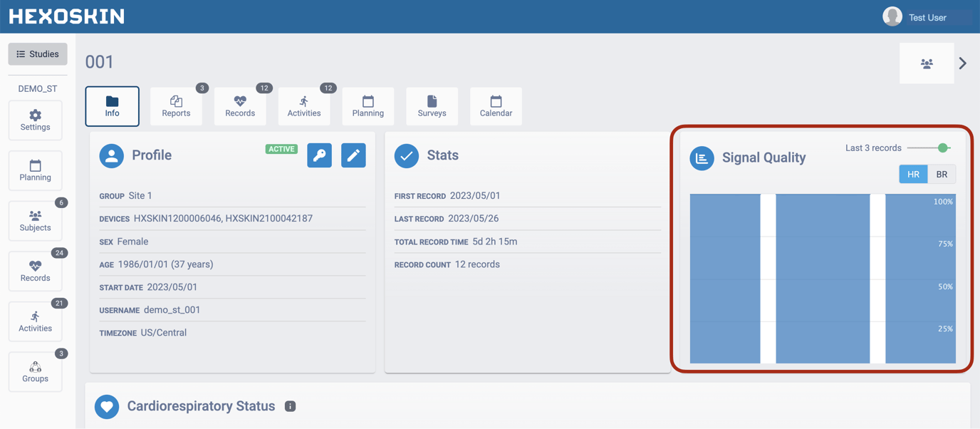
Task: Click the key icon in the Profile card
Action: (x=319, y=155)
